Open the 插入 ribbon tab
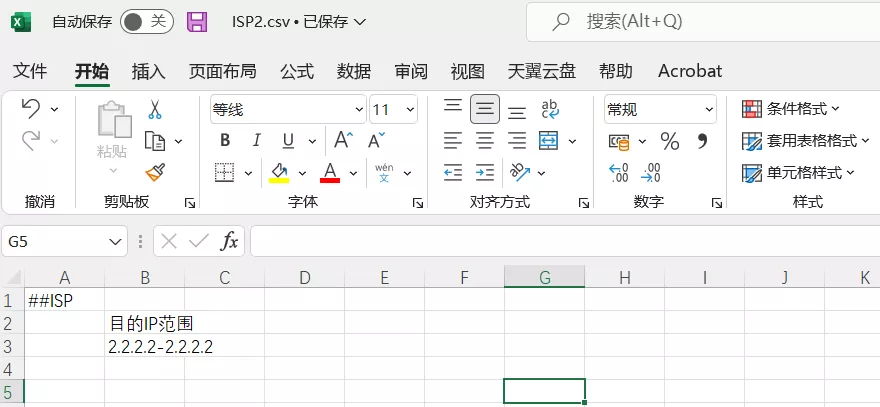The image size is (880, 407). pos(148,71)
